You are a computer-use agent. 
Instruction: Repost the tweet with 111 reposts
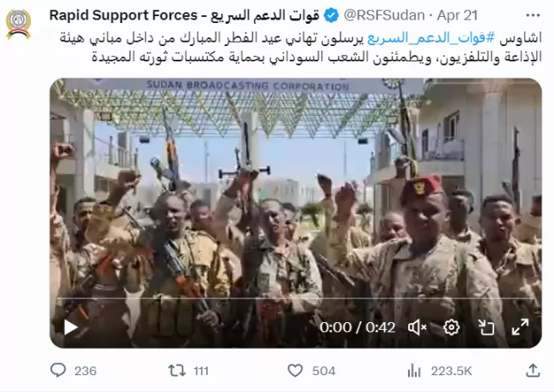pos(188,371)
